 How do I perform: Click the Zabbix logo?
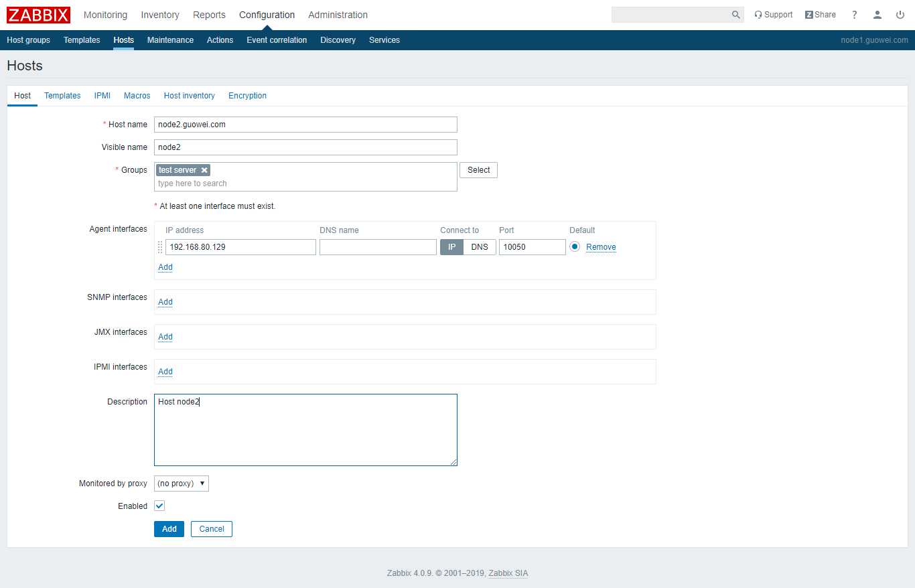click(x=38, y=15)
